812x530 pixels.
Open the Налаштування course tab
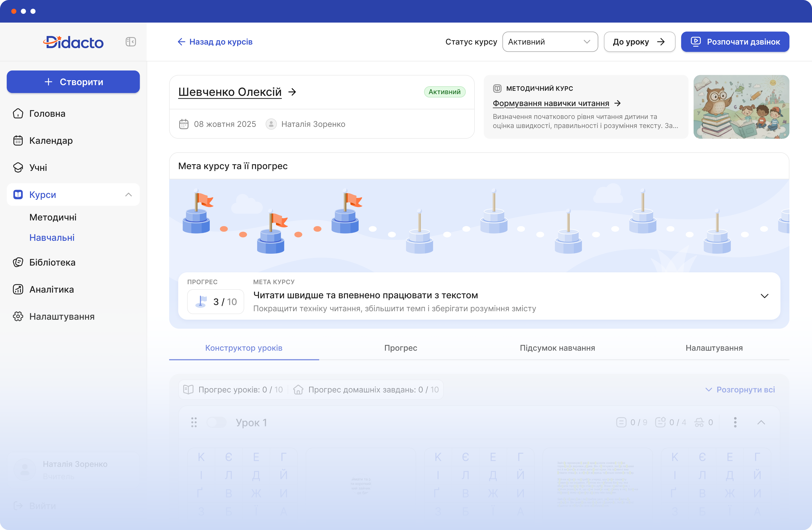tap(714, 348)
